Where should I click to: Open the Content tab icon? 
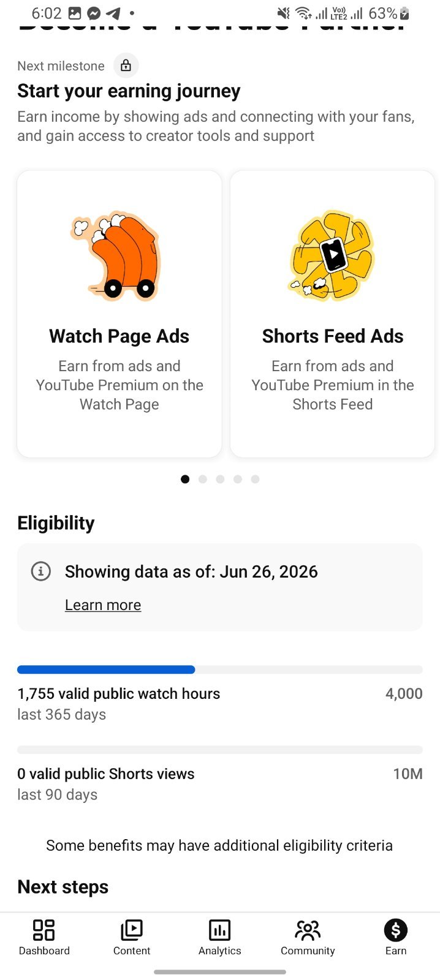132,930
